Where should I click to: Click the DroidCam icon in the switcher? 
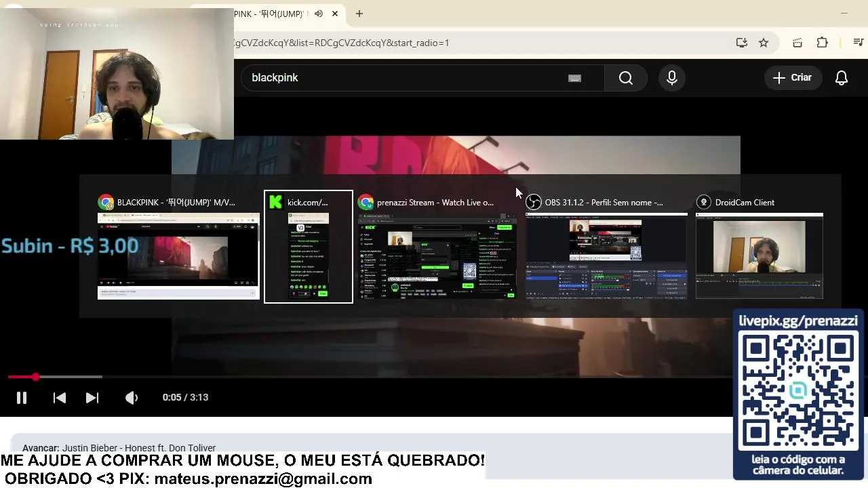[704, 202]
